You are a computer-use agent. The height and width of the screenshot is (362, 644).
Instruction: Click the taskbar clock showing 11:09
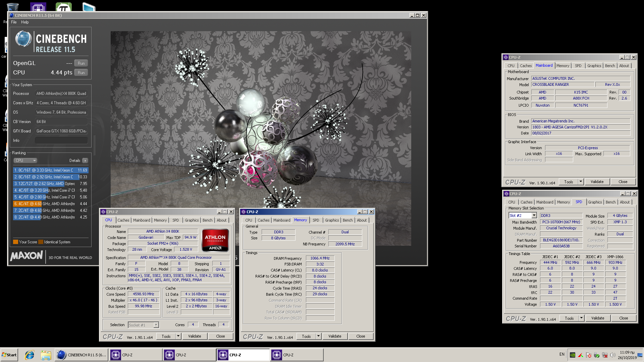(627, 355)
